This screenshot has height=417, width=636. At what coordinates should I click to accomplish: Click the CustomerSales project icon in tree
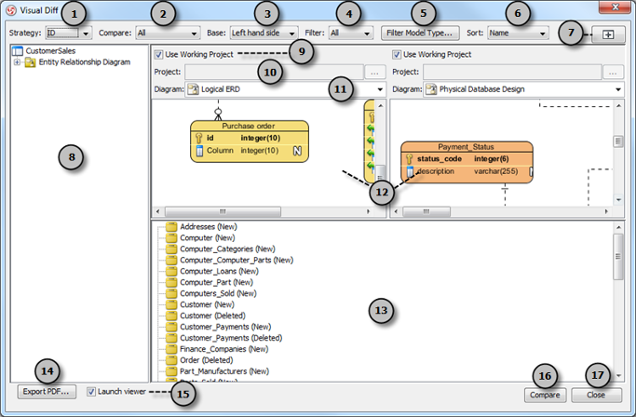[17, 51]
